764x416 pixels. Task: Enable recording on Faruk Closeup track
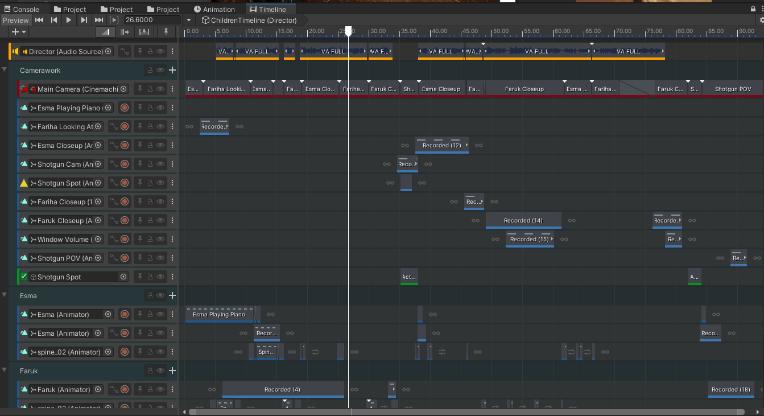point(125,221)
